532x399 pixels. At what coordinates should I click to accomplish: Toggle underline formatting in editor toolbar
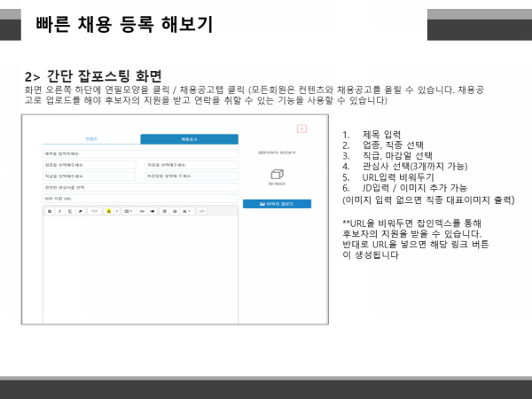68,211
